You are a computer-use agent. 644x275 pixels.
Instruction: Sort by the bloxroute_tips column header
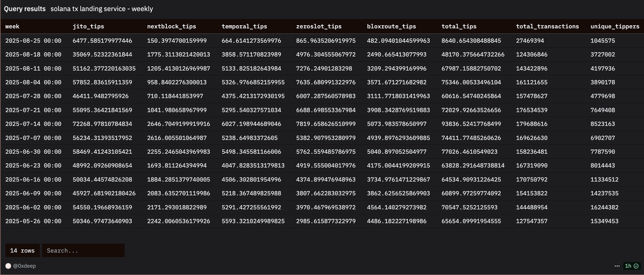[391, 26]
